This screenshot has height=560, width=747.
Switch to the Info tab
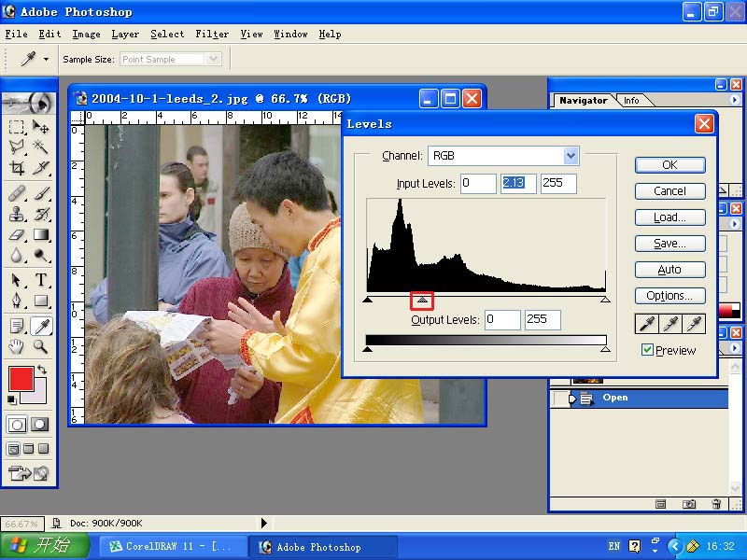coord(631,101)
